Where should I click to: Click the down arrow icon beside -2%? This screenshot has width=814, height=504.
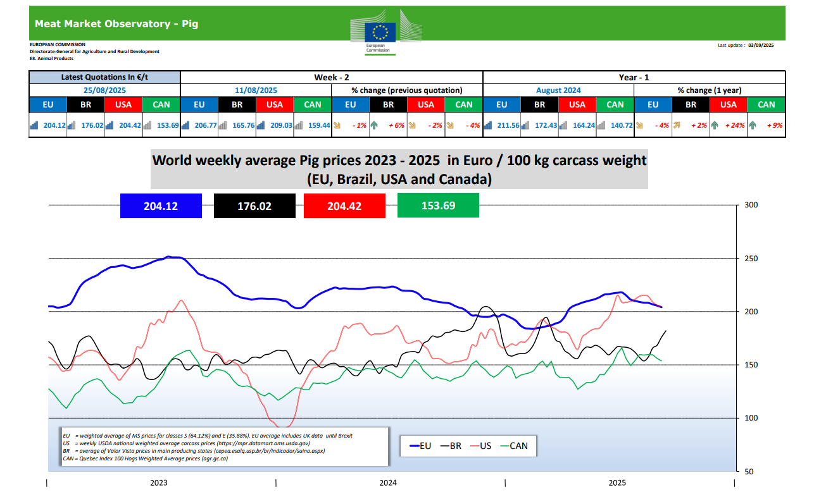point(412,125)
